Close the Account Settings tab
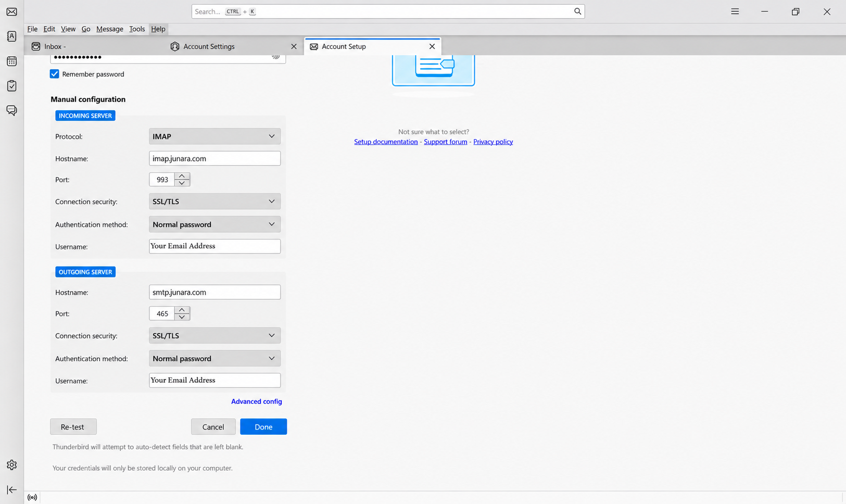Viewport: 846px width, 504px height. tap(294, 46)
